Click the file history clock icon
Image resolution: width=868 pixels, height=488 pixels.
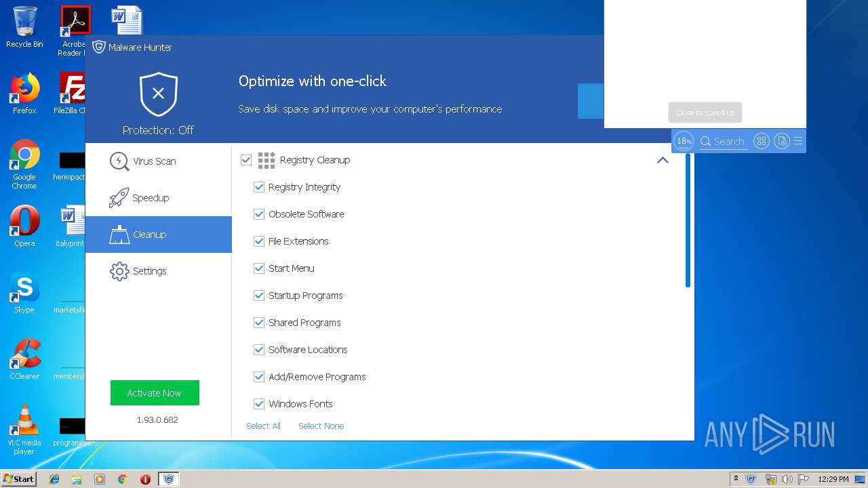tap(782, 141)
